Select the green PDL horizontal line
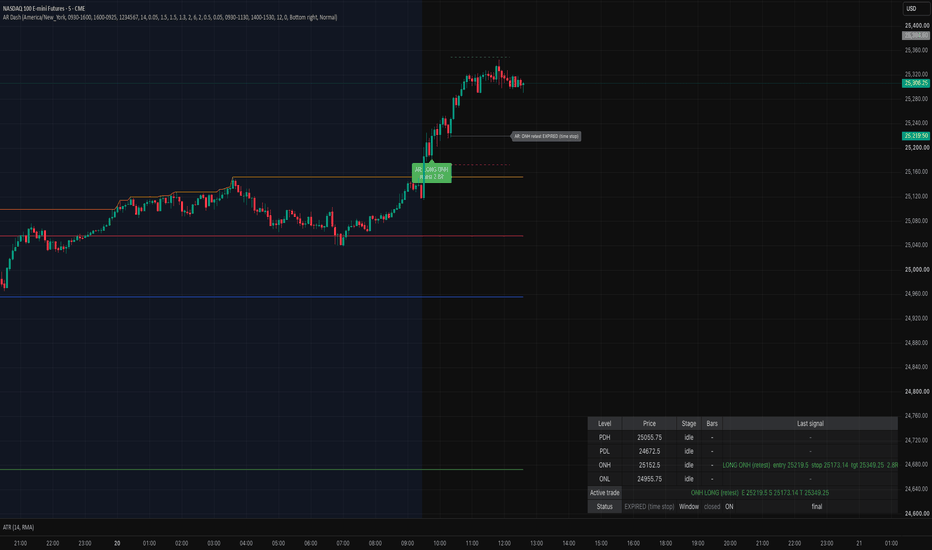 262,470
